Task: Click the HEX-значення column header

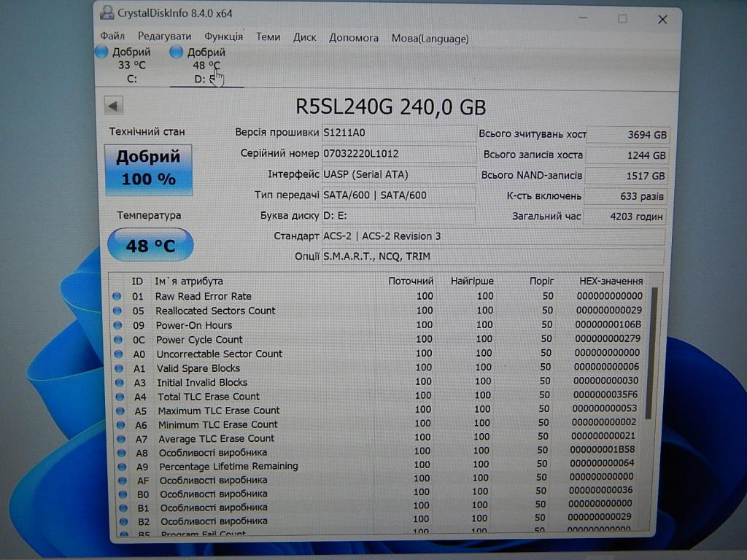Action: (611, 281)
